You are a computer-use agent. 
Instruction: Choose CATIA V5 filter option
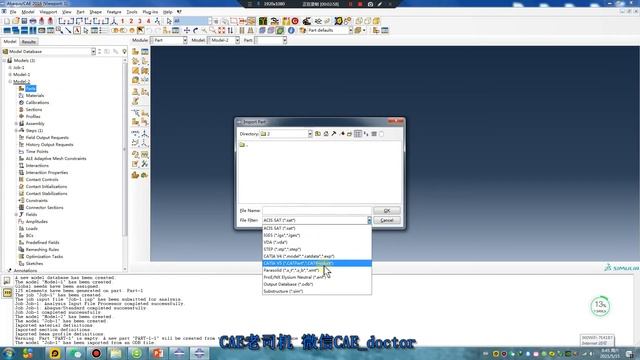317,263
